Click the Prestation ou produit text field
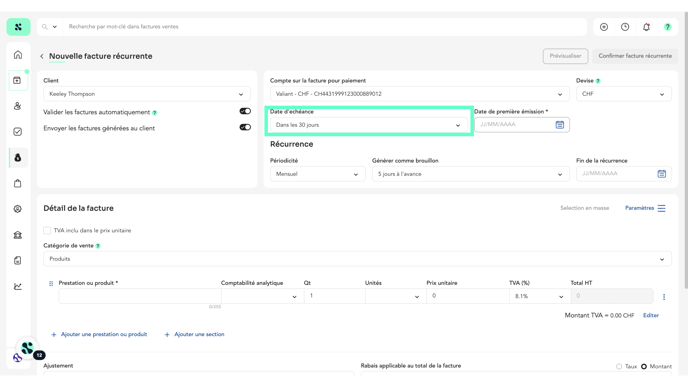The height and width of the screenshot is (387, 688). 140,296
